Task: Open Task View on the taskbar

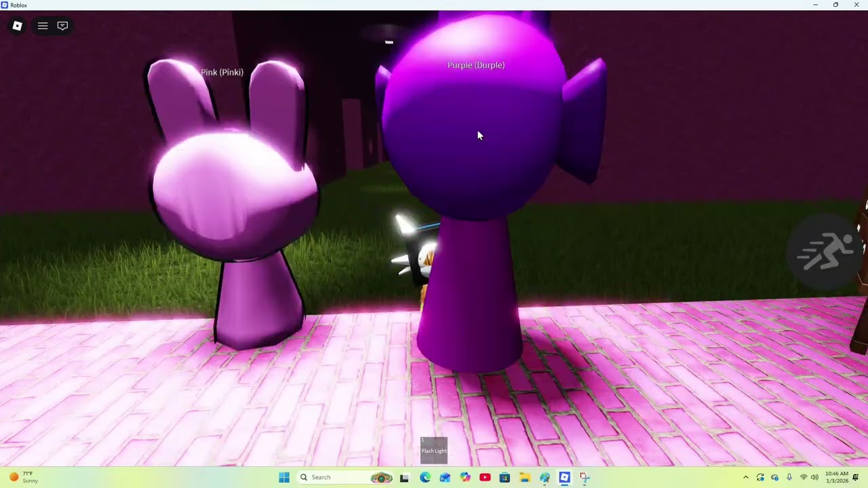Action: pos(404,477)
